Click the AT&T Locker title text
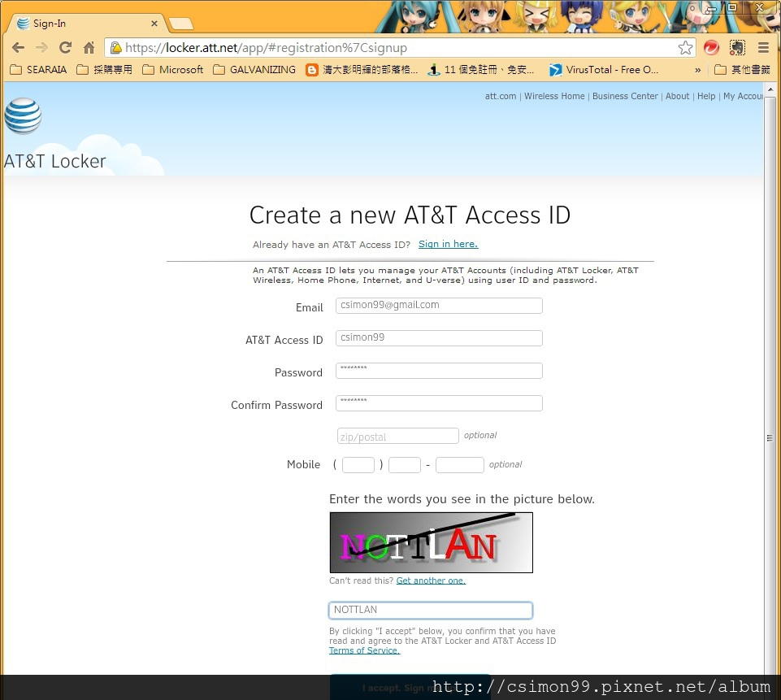Image resolution: width=781 pixels, height=700 pixels. [54, 162]
